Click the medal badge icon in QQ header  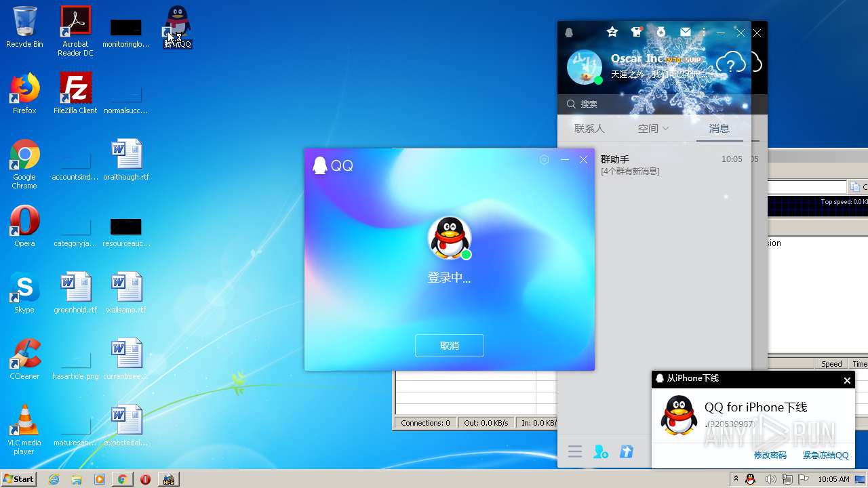661,32
